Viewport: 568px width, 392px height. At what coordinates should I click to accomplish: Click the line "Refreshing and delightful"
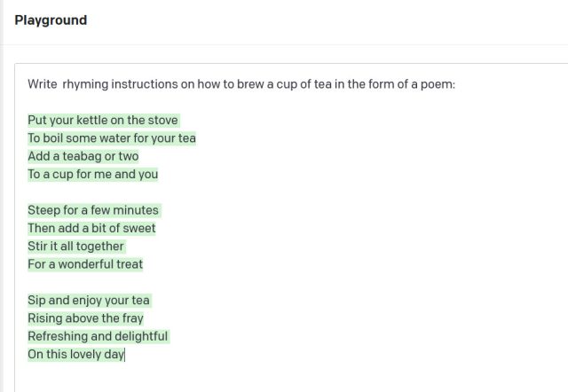coord(98,336)
